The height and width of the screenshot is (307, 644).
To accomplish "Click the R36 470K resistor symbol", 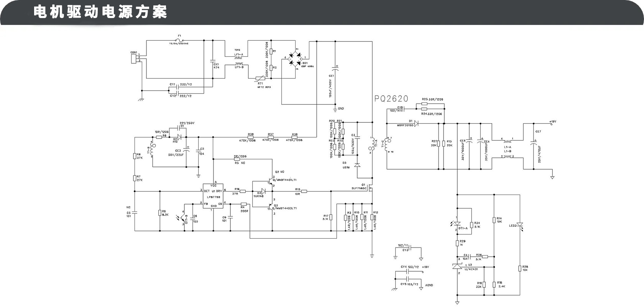I will (295, 137).
